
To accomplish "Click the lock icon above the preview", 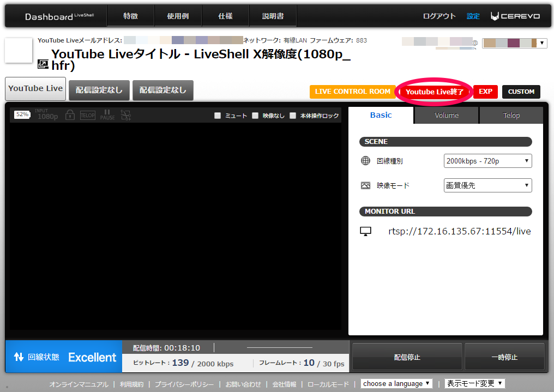I will pos(70,115).
